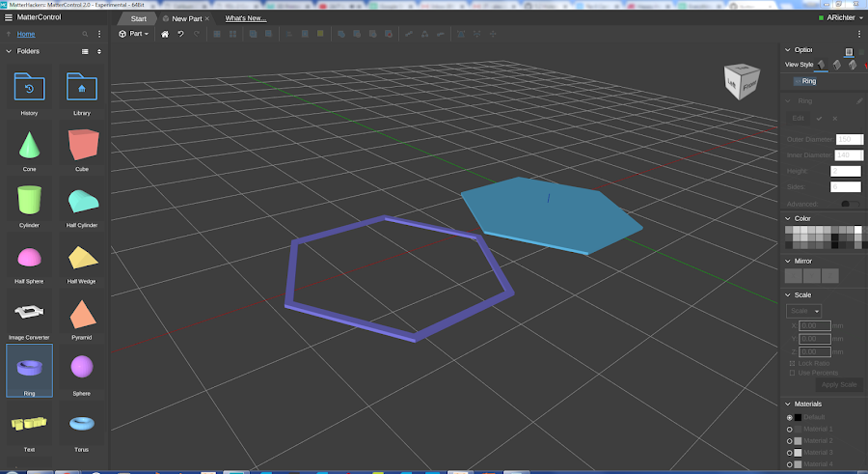
Task: Click the view orientation cube
Action: (x=742, y=81)
